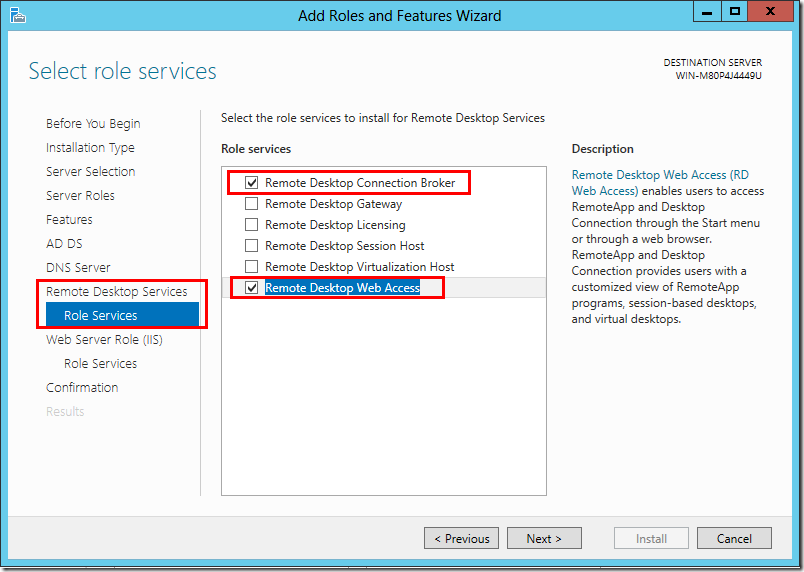
Task: Tick Remote Desktop Session Host checkbox
Action: (252, 246)
